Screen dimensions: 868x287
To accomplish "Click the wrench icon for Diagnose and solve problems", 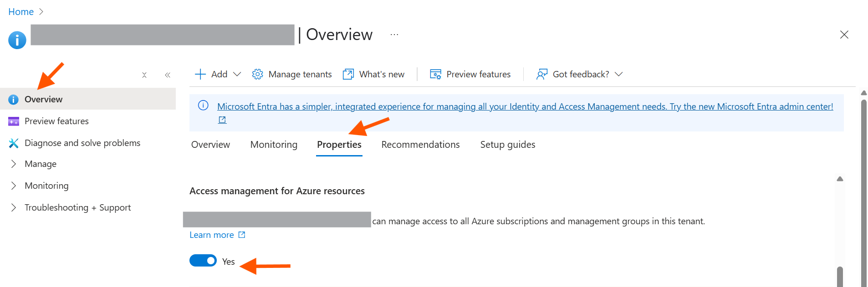I will click(14, 143).
